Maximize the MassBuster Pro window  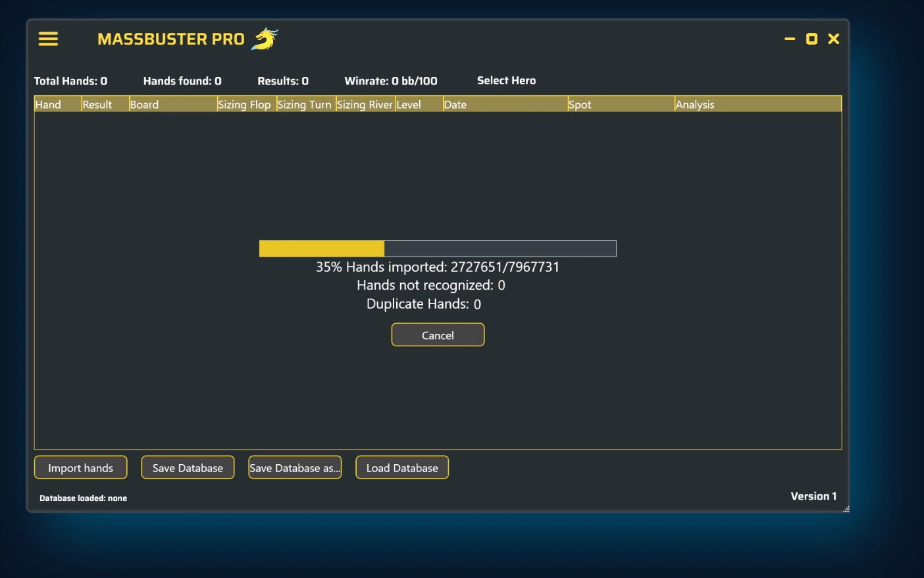[x=812, y=39]
